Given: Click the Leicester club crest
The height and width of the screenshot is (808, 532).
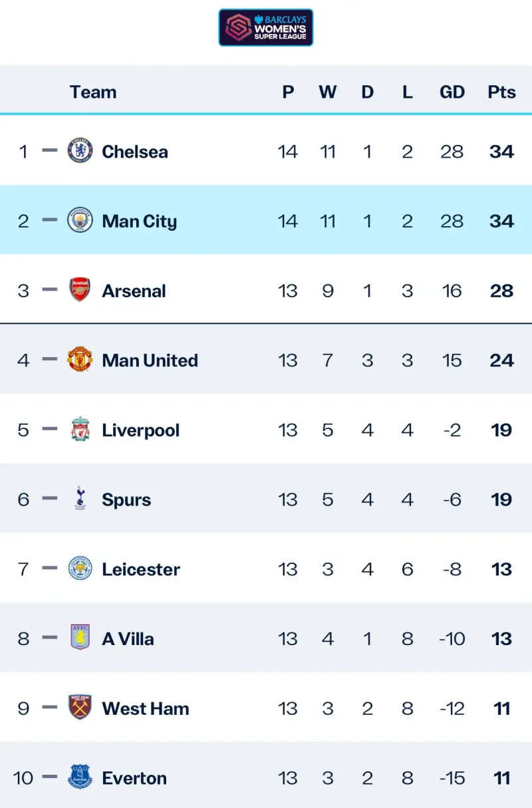Looking at the screenshot, I should 80,569.
